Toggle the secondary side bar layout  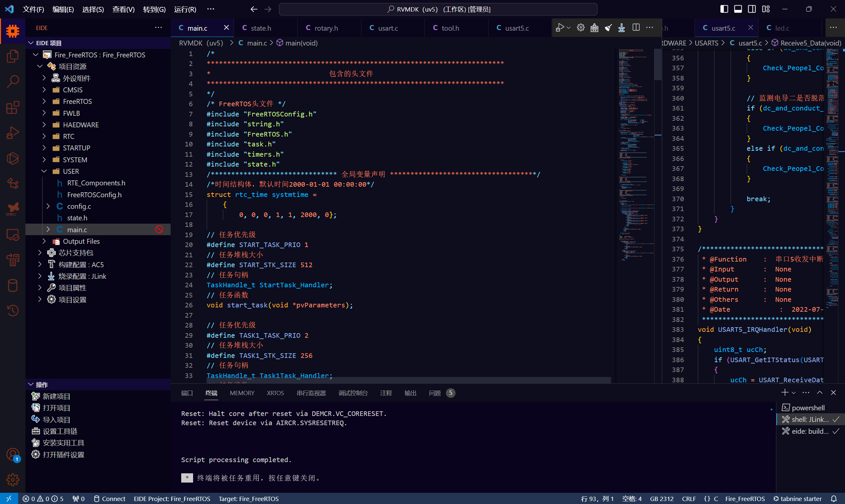click(x=752, y=9)
